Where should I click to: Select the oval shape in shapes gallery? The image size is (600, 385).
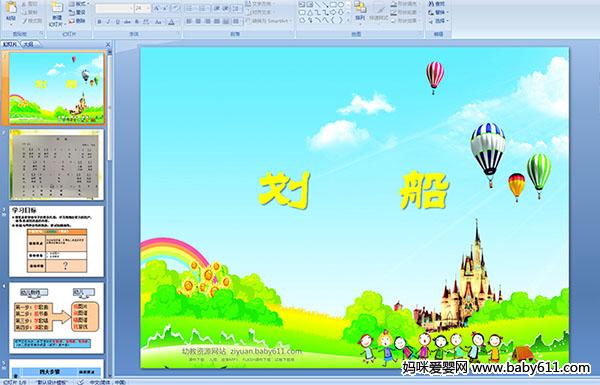342,5
